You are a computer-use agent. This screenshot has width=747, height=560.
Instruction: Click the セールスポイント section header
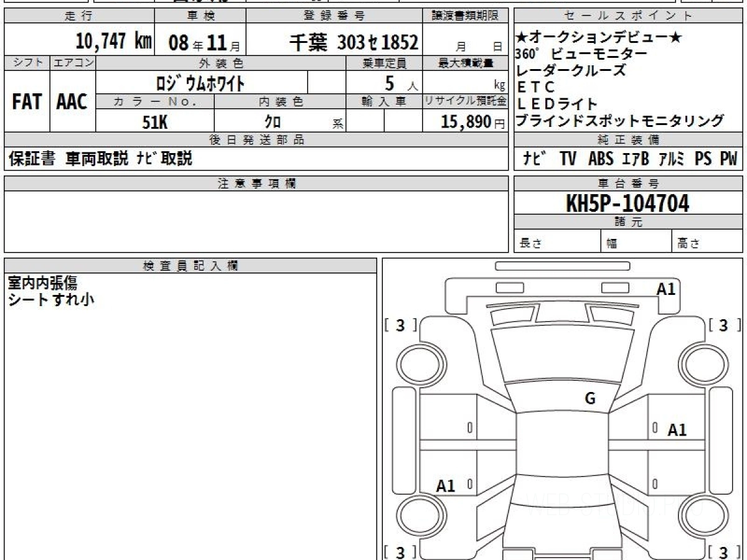tap(628, 16)
